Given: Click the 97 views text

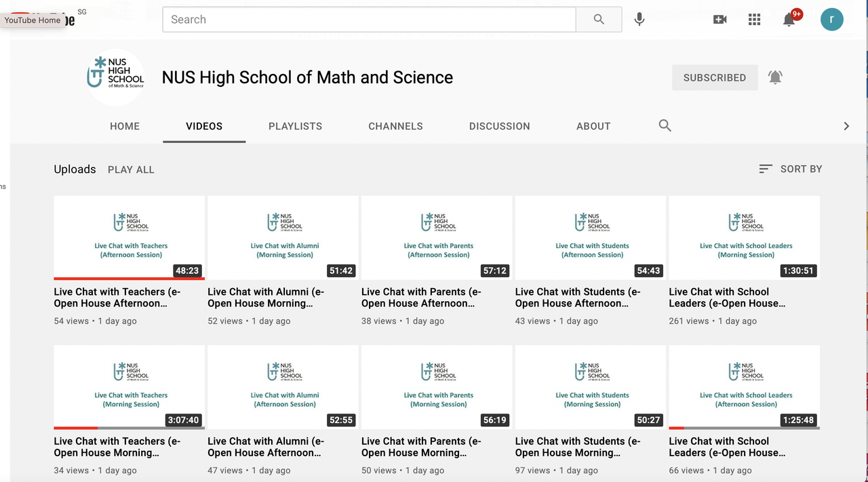Looking at the screenshot, I should tap(532, 470).
